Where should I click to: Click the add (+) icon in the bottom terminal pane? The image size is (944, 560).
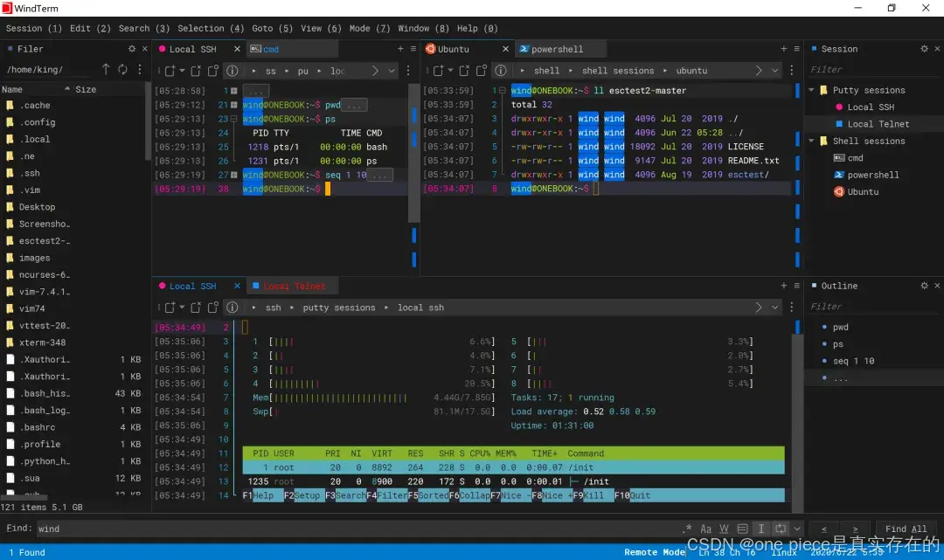point(784,285)
